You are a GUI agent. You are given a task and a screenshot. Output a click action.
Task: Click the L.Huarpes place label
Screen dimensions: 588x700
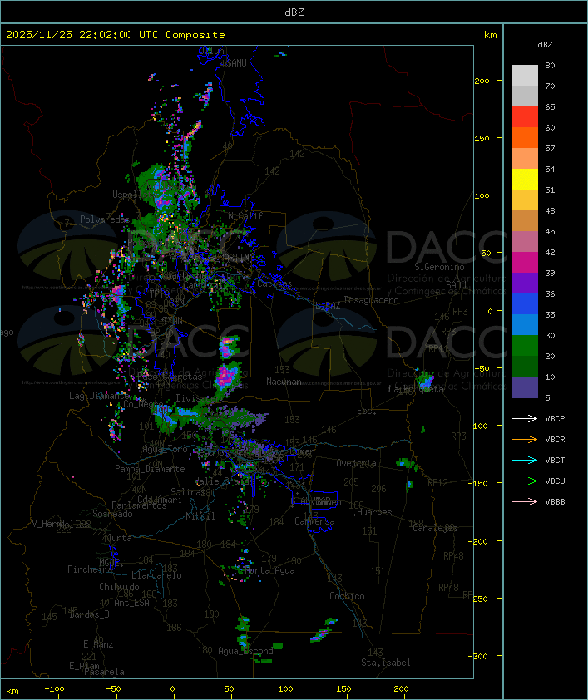pyautogui.click(x=369, y=512)
